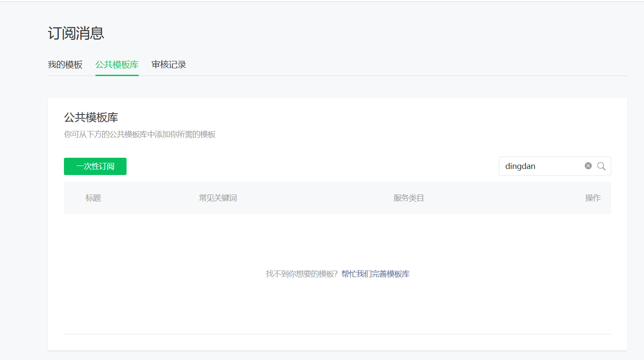Click the empty results table area
This screenshot has height=360, width=644.
click(337, 242)
